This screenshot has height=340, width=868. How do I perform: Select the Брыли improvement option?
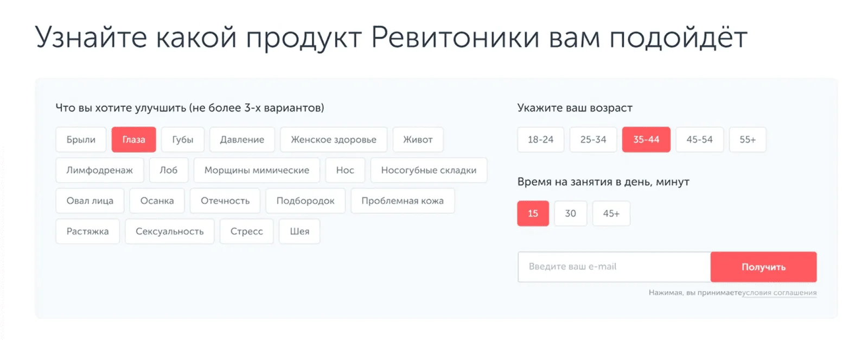pyautogui.click(x=81, y=140)
